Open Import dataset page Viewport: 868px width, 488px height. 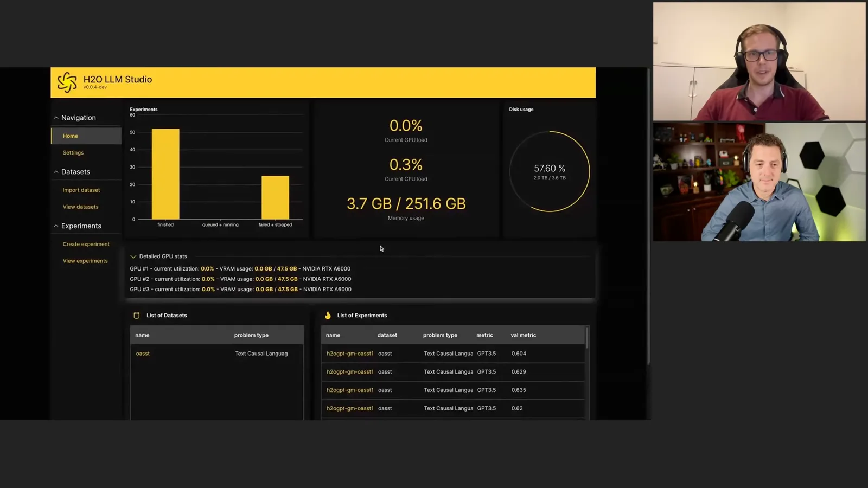tap(81, 190)
